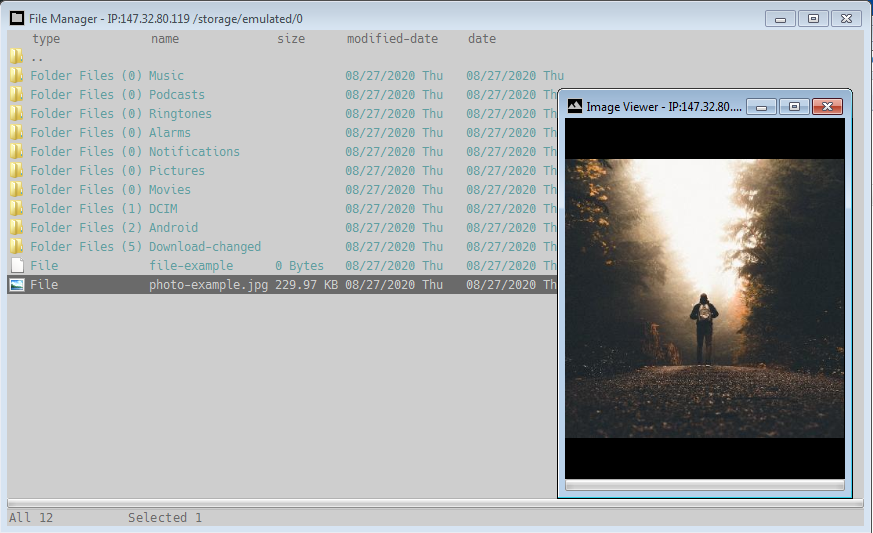
Task: Click the Pictures folder icon
Action: [x=16, y=170]
